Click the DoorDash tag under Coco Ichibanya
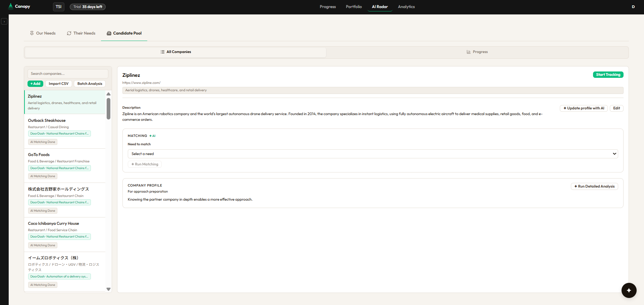 tap(59, 237)
